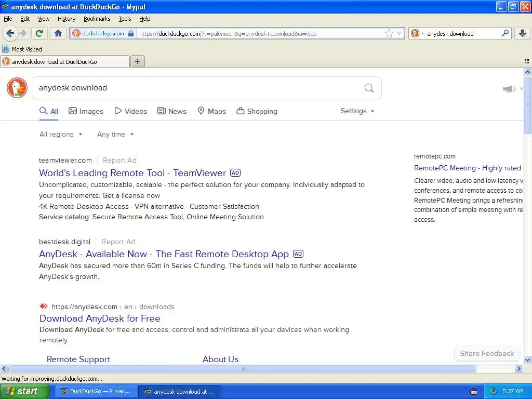Click the Shopping bag icon
Screen dimensions: 532x399
coord(240,111)
